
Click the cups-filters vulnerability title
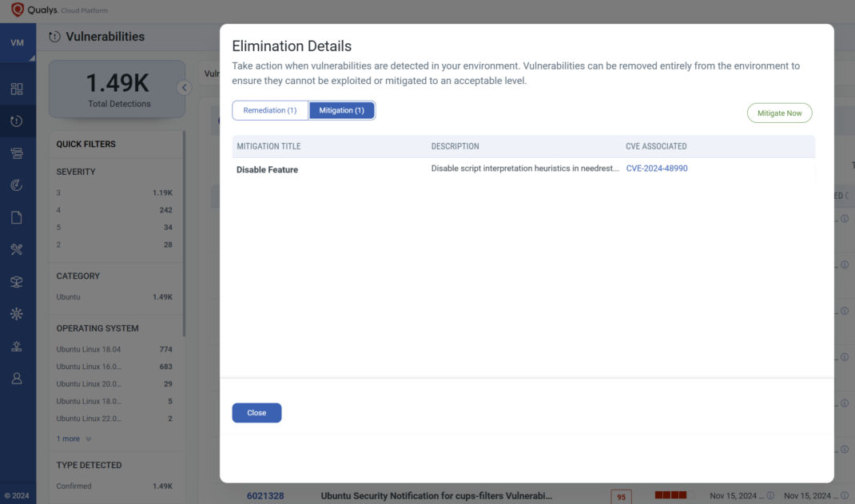click(436, 496)
